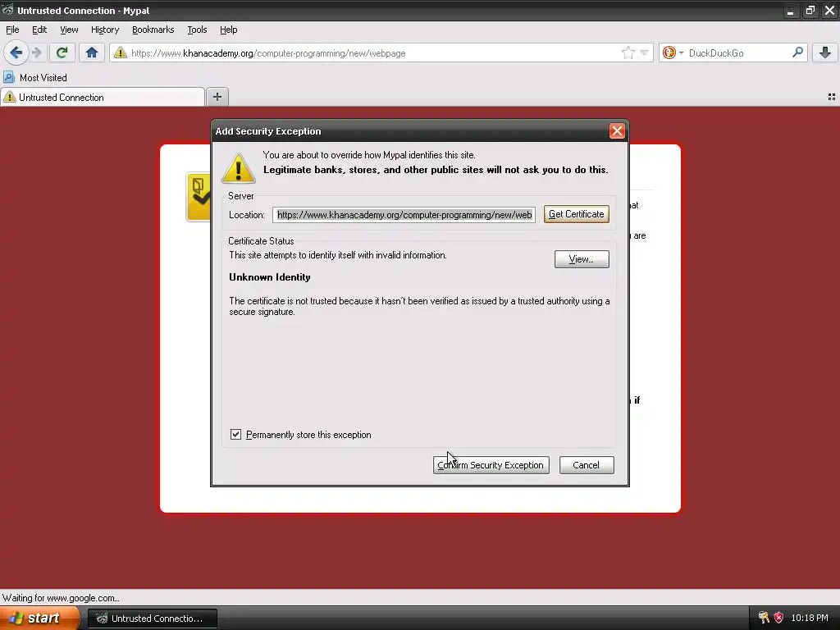Cancel the security exception dialog
The image size is (840, 630).
[587, 465]
